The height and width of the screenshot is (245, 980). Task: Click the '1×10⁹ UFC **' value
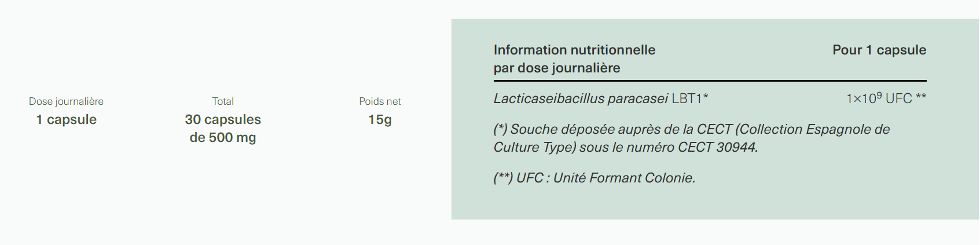(x=886, y=98)
